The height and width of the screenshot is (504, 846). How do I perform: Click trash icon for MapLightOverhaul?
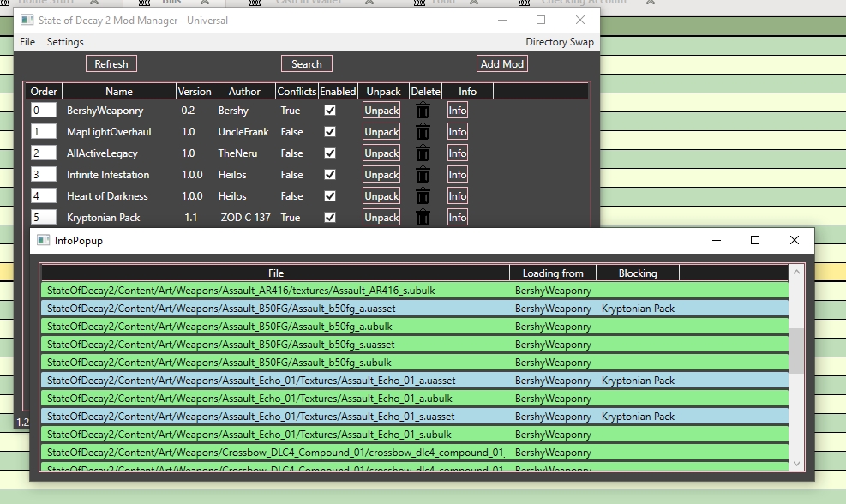coord(423,132)
